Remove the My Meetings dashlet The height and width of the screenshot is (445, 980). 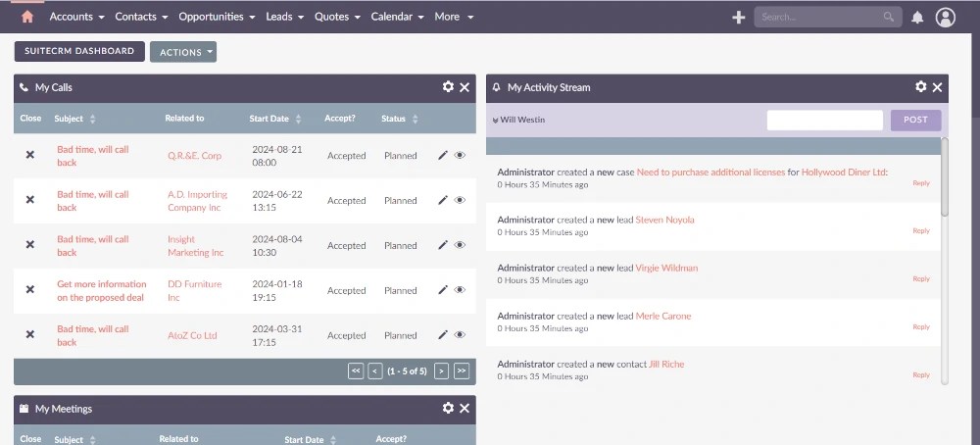(465, 409)
